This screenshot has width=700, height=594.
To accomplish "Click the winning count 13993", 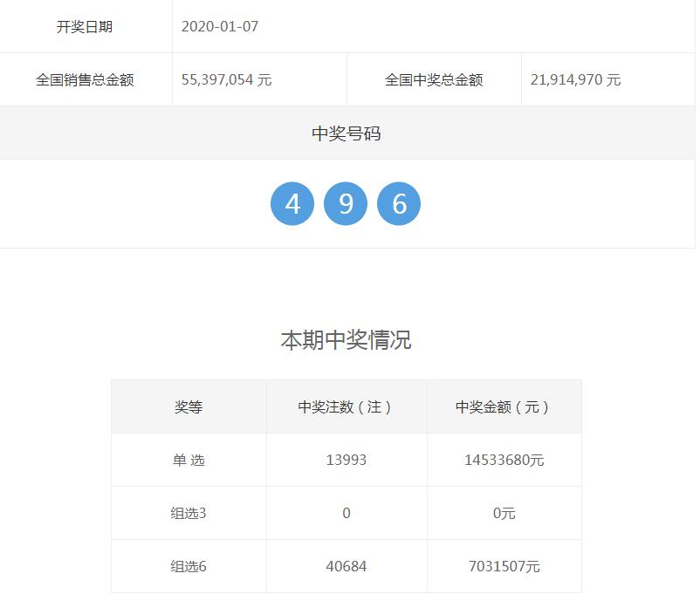I will pyautogui.click(x=345, y=460).
